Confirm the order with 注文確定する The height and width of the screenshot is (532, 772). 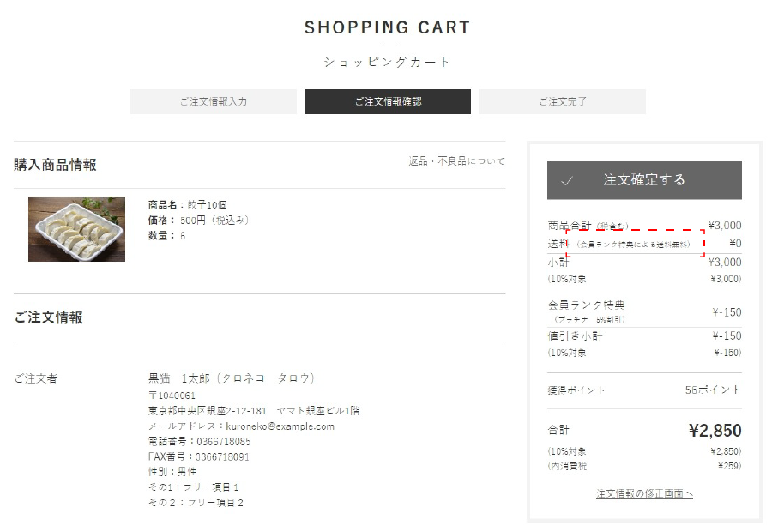coord(644,180)
